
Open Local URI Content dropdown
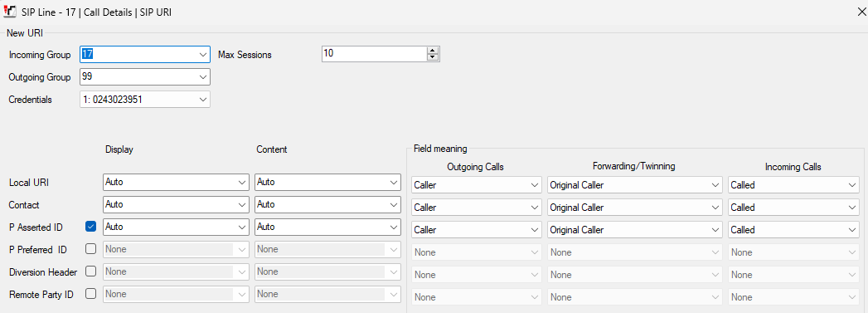click(x=327, y=182)
